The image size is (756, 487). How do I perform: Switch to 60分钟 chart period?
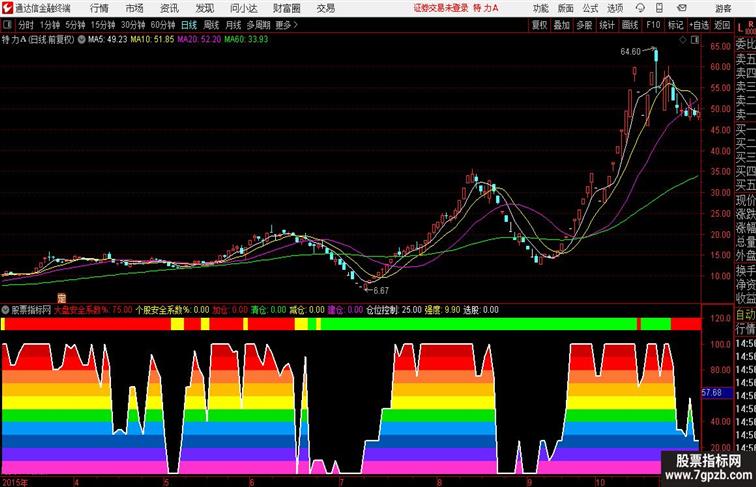(162, 25)
